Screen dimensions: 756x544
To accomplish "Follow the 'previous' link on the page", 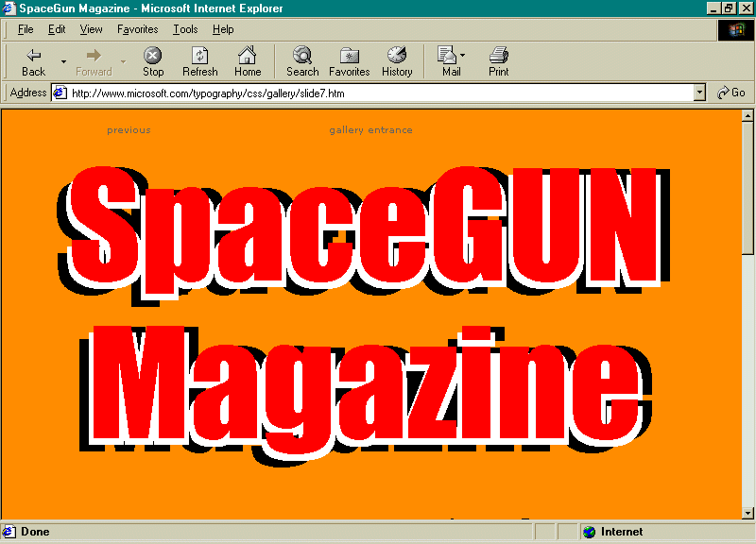I will coord(129,130).
